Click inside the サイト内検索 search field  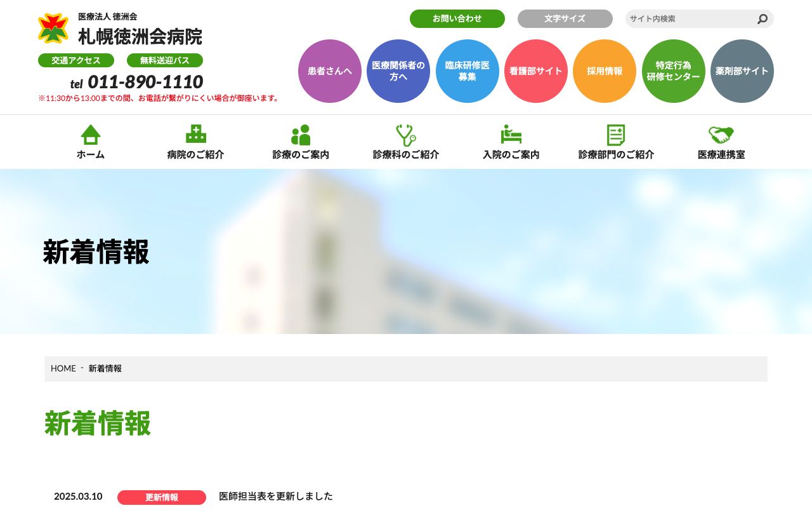click(x=685, y=19)
